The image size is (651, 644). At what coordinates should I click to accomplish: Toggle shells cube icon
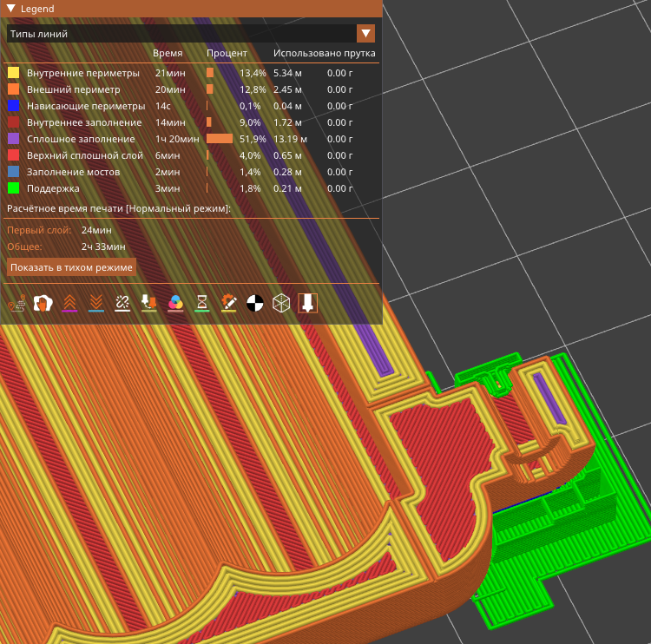pyautogui.click(x=281, y=303)
